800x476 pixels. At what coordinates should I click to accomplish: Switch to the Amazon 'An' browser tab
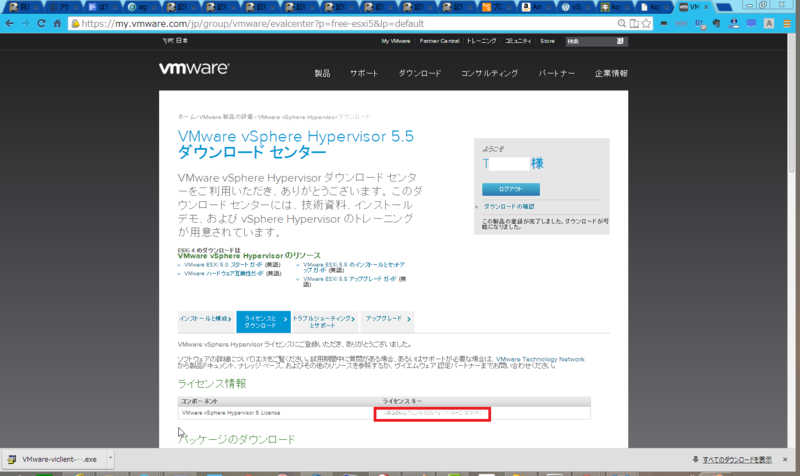536,7
